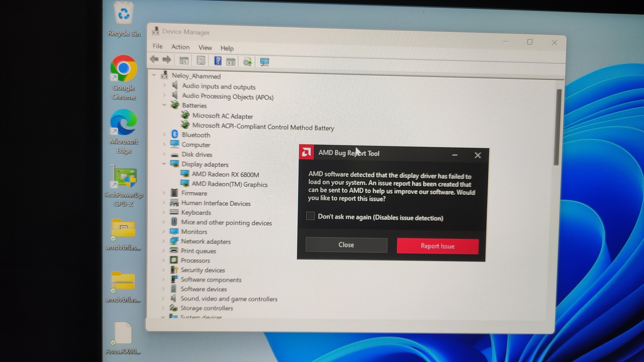Click the Back arrow in Device Manager toolbar

(154, 59)
